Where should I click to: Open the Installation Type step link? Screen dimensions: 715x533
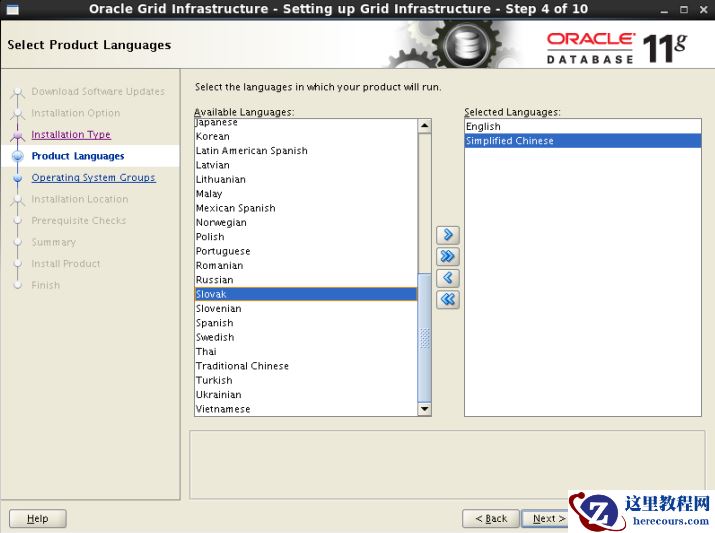pos(71,135)
